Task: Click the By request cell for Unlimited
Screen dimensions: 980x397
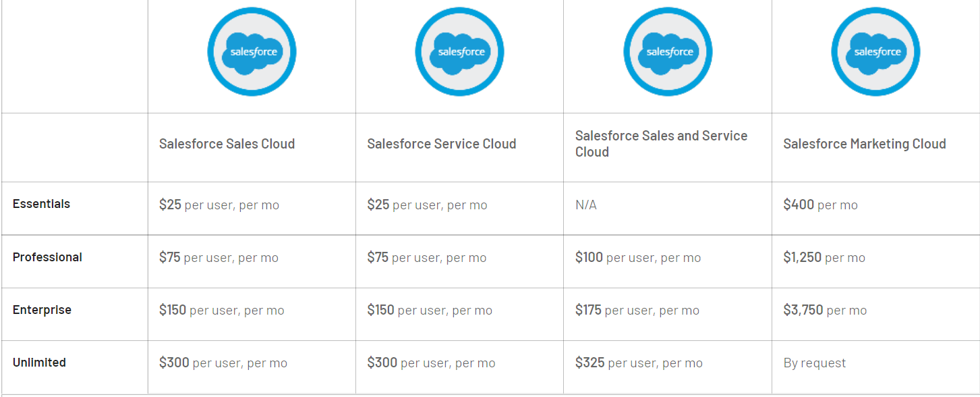Action: 814,363
